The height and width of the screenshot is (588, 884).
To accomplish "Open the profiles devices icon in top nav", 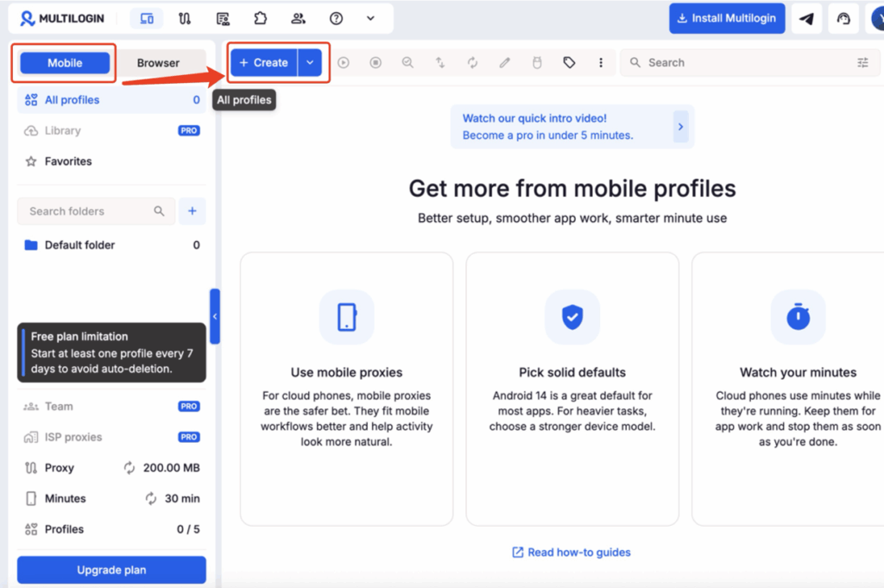I will pyautogui.click(x=147, y=19).
